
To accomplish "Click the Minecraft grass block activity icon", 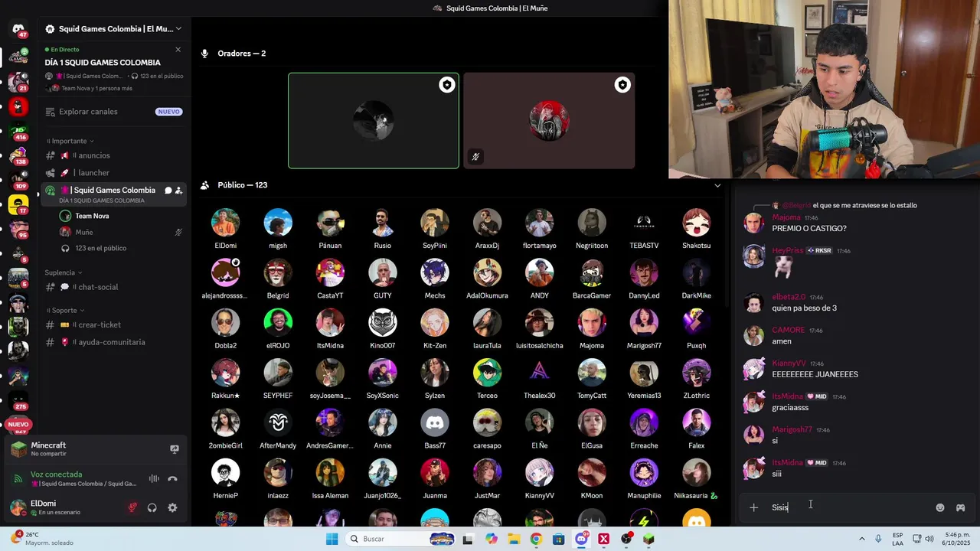I will coord(18,449).
